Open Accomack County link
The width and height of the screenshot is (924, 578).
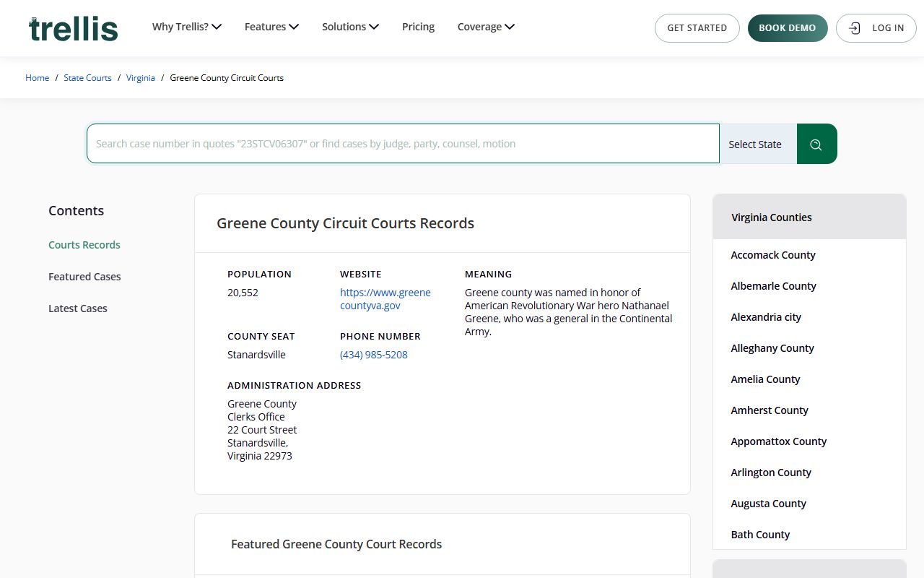click(773, 255)
